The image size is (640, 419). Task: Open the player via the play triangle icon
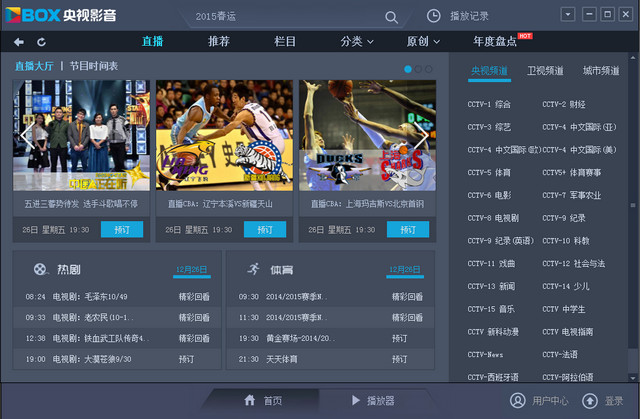(x=356, y=400)
